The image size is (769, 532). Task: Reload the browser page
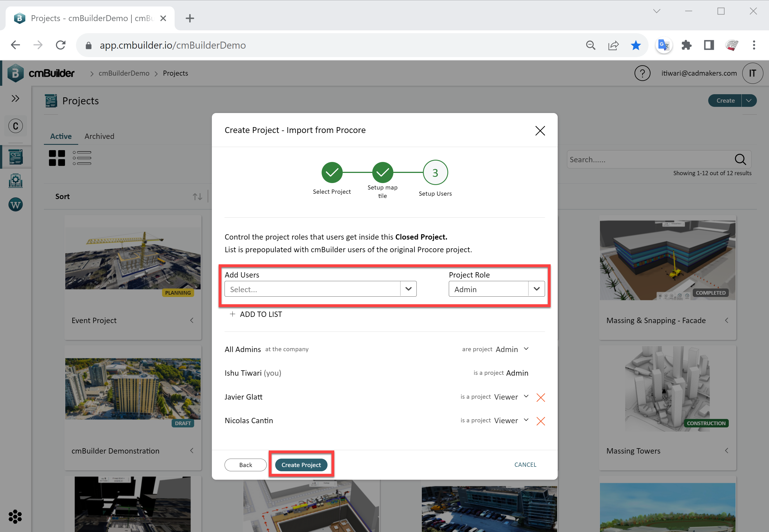[60, 45]
